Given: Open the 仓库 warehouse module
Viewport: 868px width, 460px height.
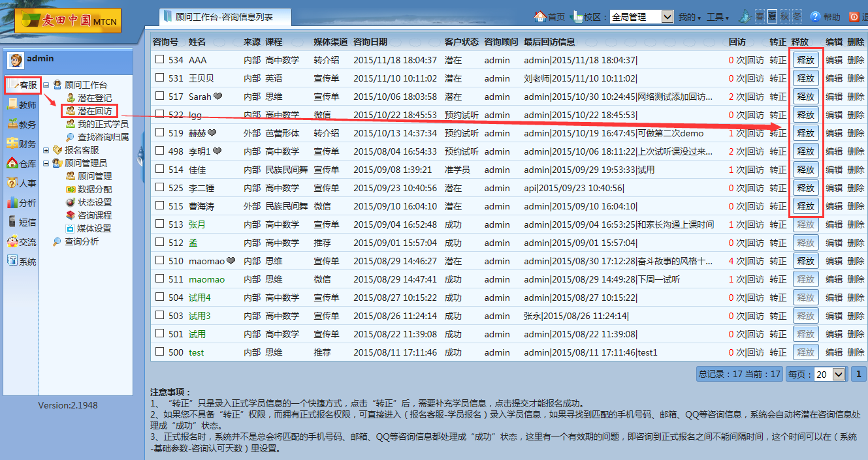Looking at the screenshot, I should [22, 163].
